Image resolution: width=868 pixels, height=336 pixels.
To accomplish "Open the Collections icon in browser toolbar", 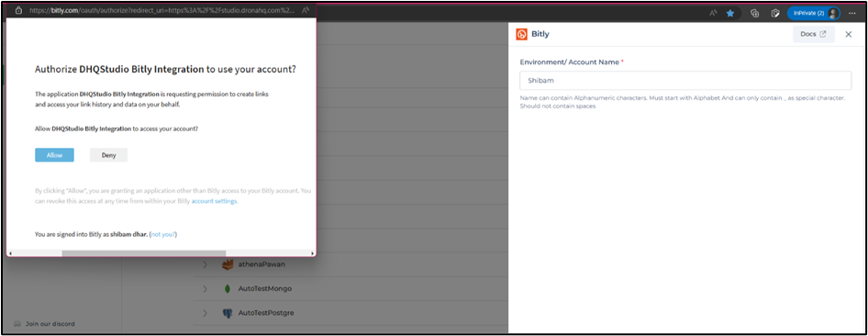I will pyautogui.click(x=754, y=13).
